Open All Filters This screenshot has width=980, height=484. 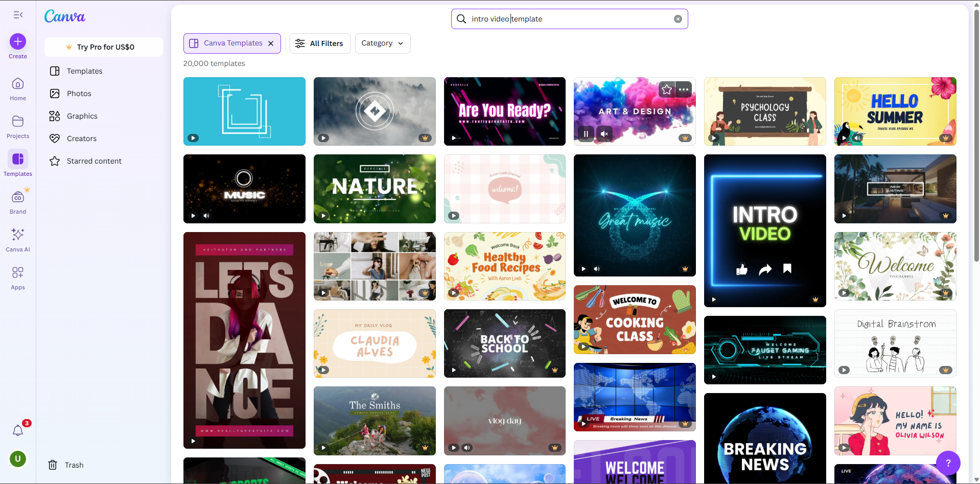tap(320, 43)
